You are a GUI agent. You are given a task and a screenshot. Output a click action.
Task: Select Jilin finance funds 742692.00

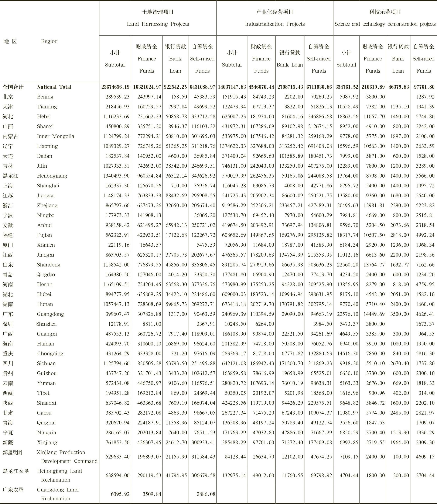(x=149, y=166)
